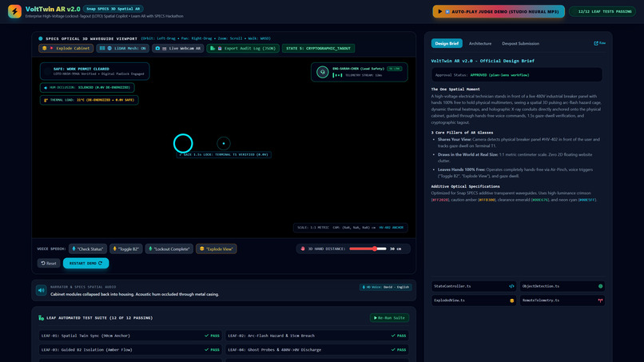Open HD Voice: David - English selector
Viewport: 644px width, 362px height.
(386, 287)
